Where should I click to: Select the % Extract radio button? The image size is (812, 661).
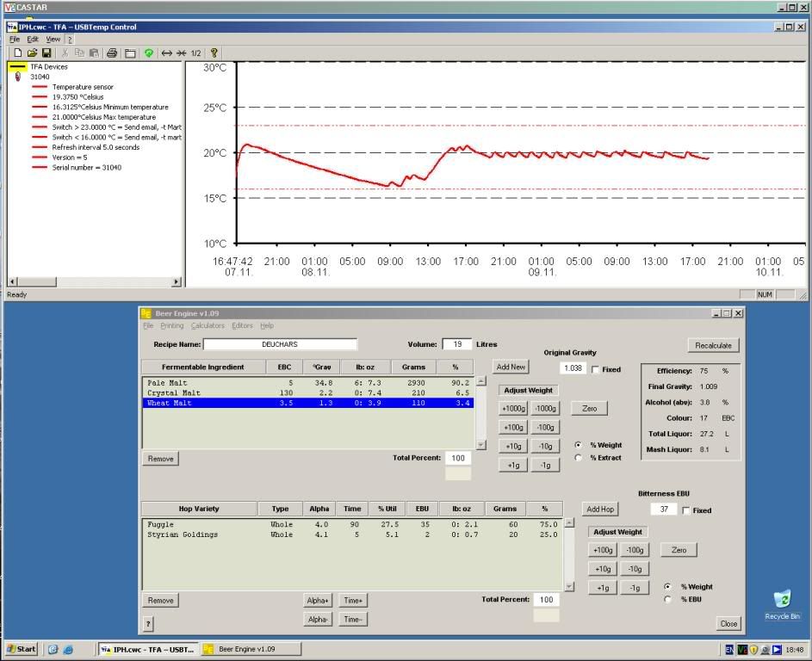(579, 458)
